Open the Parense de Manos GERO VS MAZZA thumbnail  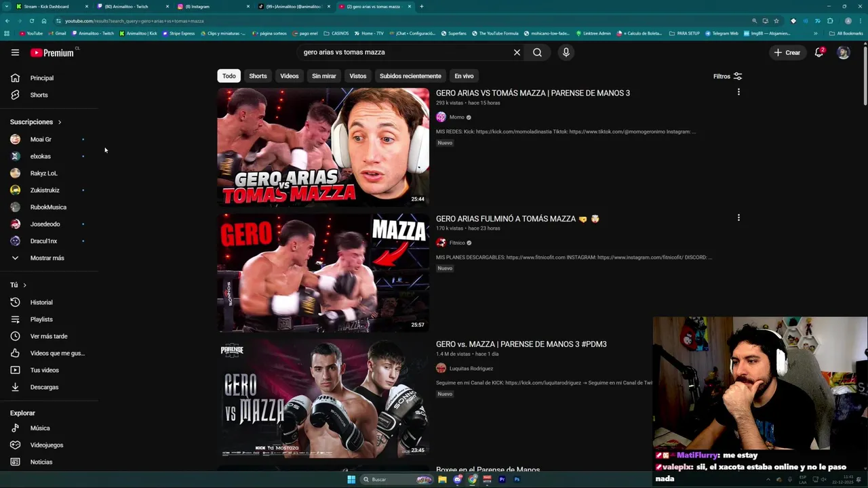coord(323,399)
